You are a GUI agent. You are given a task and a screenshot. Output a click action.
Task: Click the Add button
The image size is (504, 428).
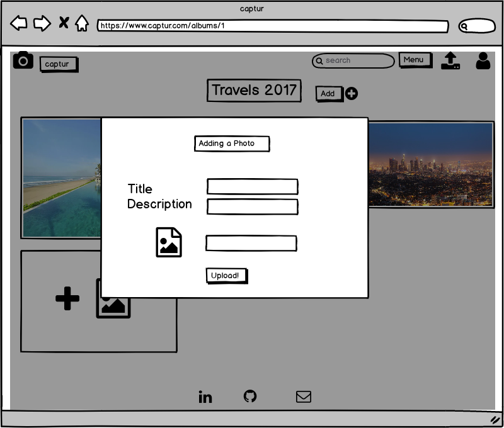point(329,94)
